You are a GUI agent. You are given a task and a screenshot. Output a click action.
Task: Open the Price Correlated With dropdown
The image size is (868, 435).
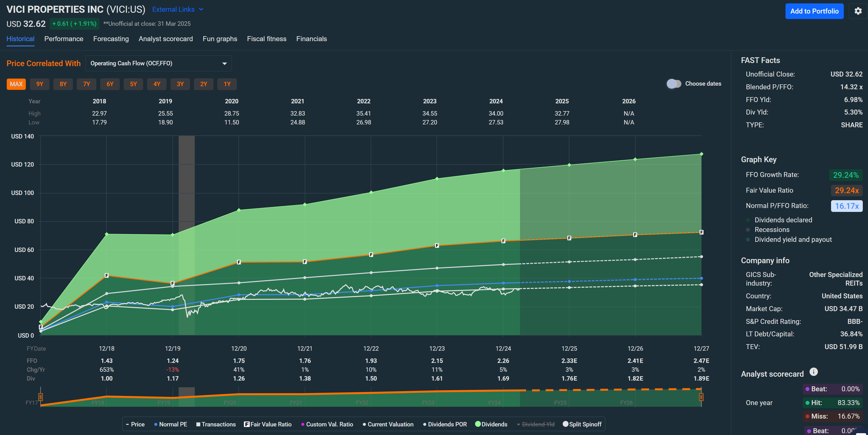158,63
